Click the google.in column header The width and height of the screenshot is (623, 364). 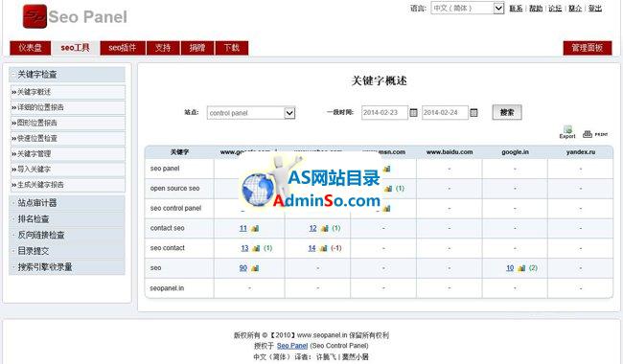pyautogui.click(x=515, y=152)
